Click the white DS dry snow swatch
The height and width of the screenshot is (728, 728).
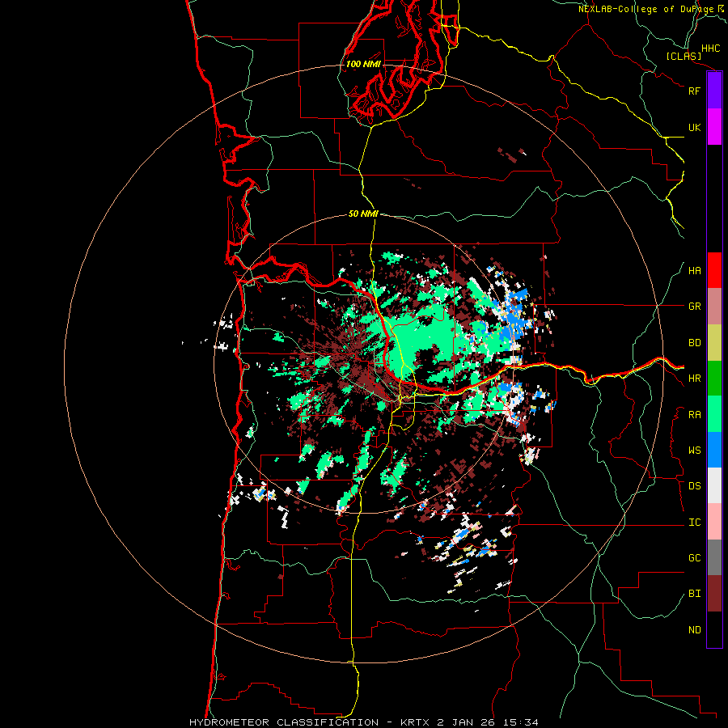coord(714,485)
